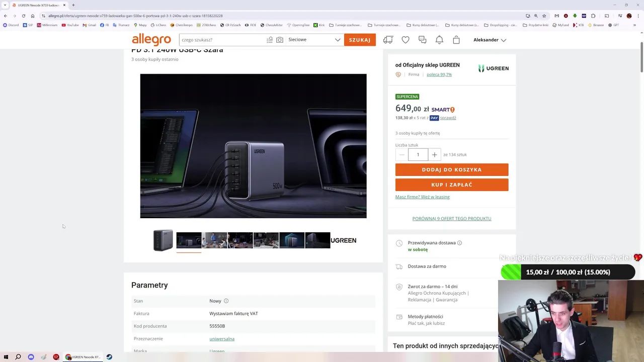Click DODAJ DO KOSZYKA button
The image size is (644, 362).
click(452, 169)
